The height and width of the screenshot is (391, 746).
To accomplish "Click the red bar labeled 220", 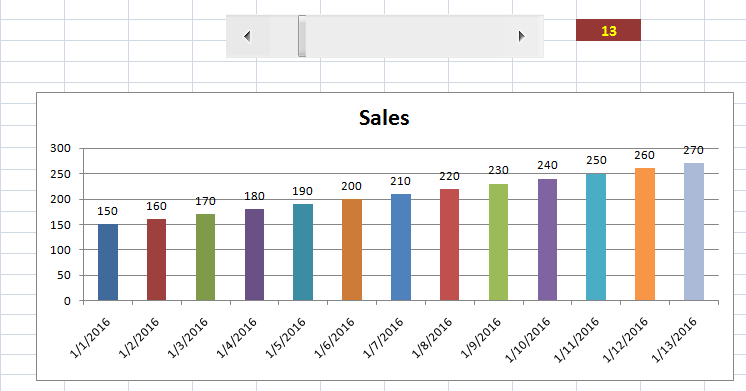I will [450, 244].
